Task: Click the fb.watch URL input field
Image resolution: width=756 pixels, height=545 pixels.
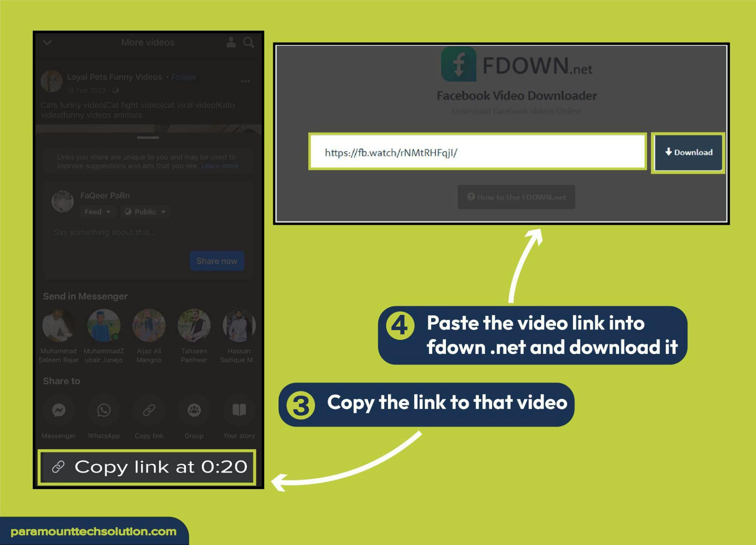Action: click(478, 152)
